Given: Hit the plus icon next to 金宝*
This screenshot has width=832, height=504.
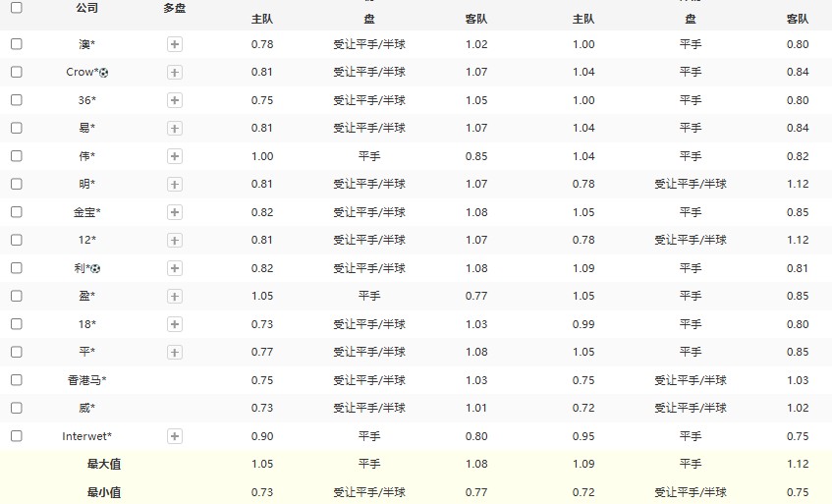Looking at the screenshot, I should click(x=174, y=212).
